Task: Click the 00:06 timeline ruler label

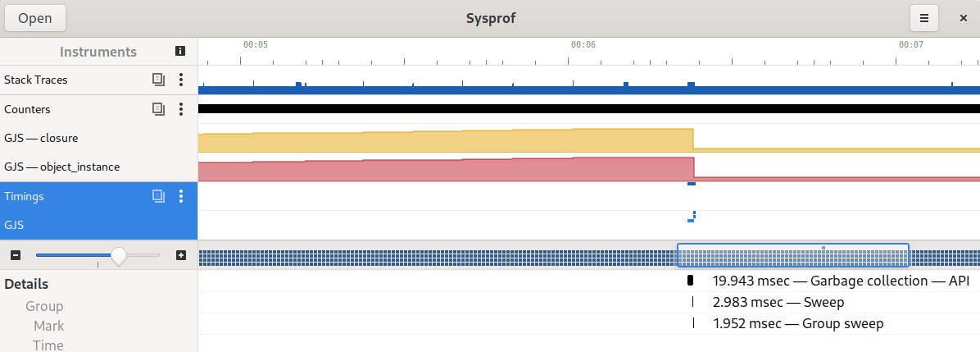Action: pyautogui.click(x=583, y=45)
